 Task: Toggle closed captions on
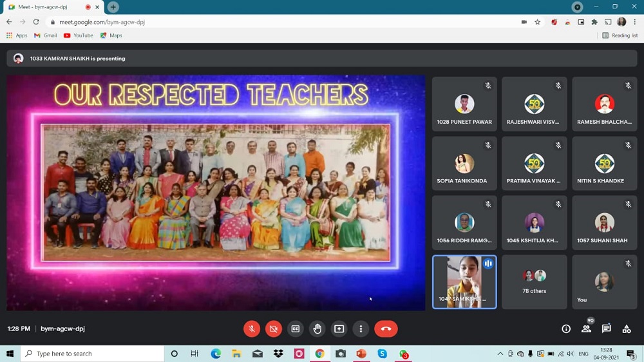296,329
